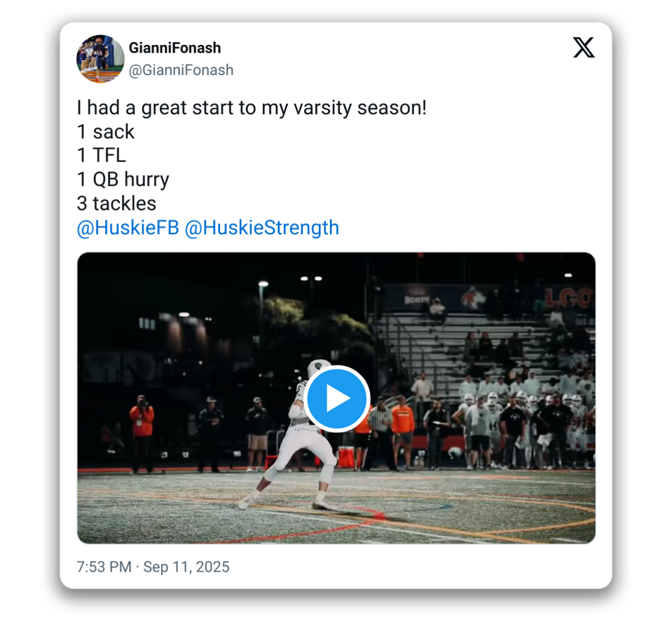The image size is (672, 622).
Task: Click the "1 TFL" stat line
Action: click(x=101, y=156)
